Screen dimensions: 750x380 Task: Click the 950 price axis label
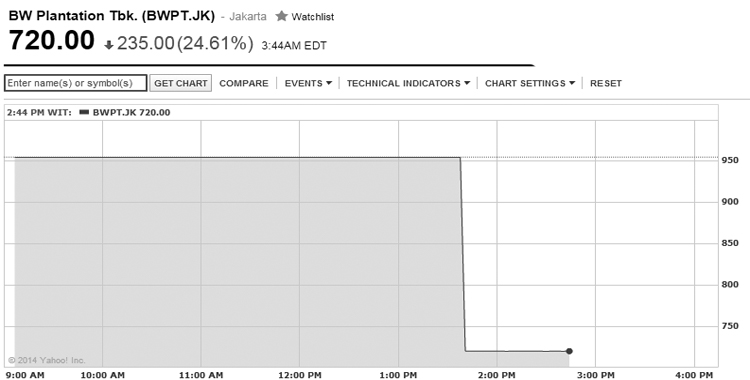[x=730, y=160]
